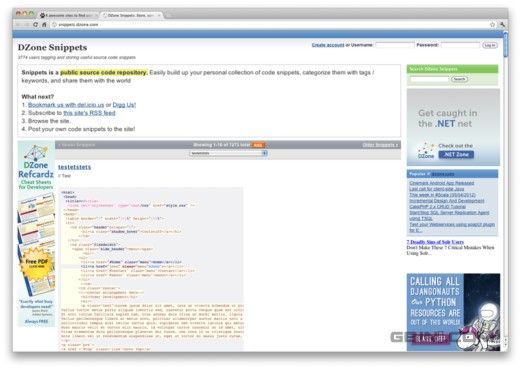Open the DZone Refcardz sidebar ad

coord(36,233)
